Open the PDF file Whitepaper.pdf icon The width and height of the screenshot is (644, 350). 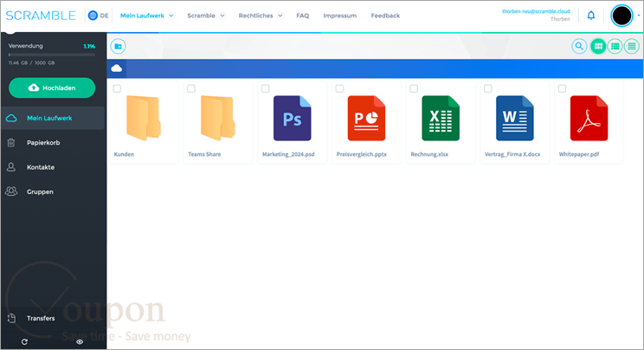point(589,118)
